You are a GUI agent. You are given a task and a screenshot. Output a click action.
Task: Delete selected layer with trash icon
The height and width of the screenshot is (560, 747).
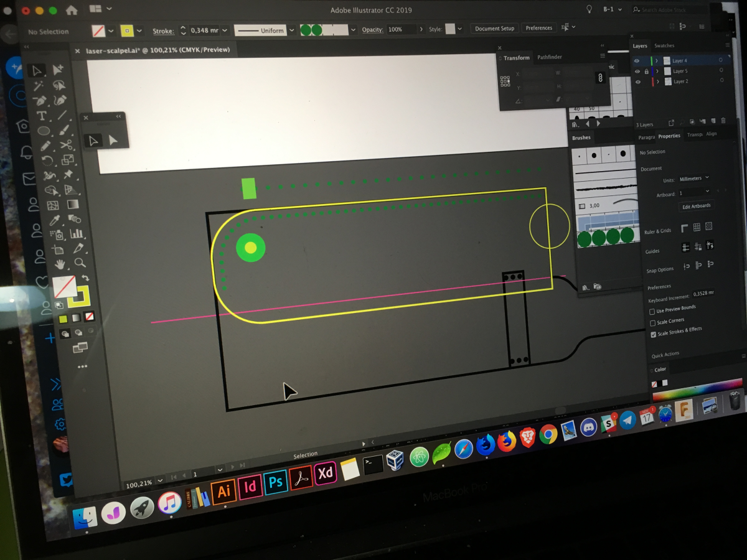723,121
